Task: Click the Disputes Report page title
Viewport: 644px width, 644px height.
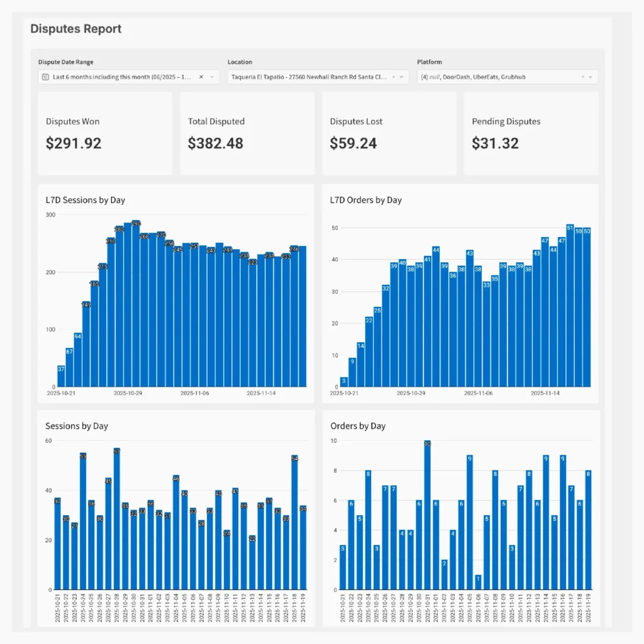Action: 75,29
